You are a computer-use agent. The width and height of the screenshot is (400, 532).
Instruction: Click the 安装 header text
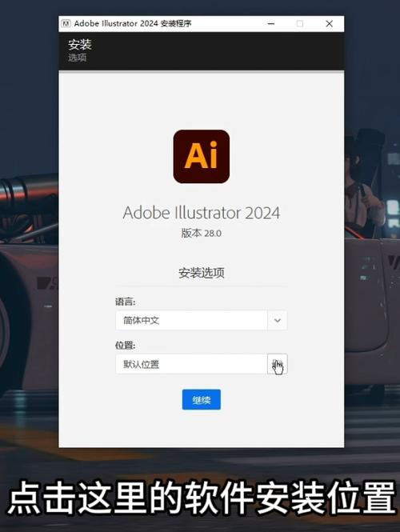click(x=80, y=45)
